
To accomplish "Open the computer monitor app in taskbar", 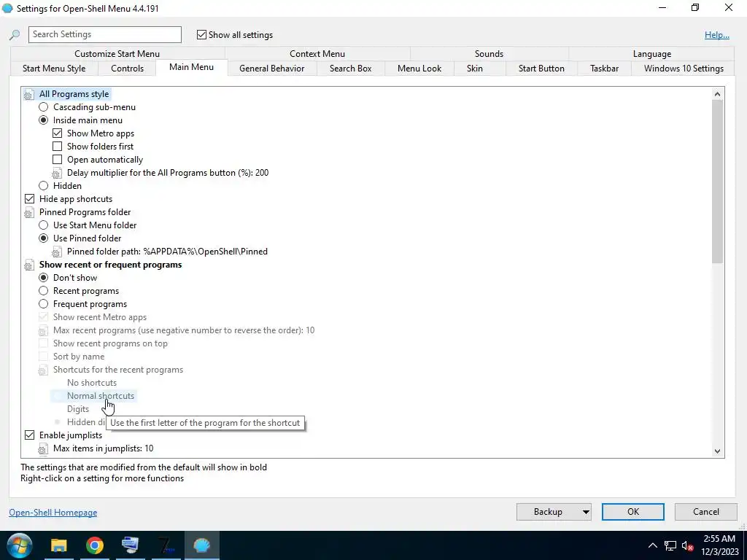I will 130,545.
